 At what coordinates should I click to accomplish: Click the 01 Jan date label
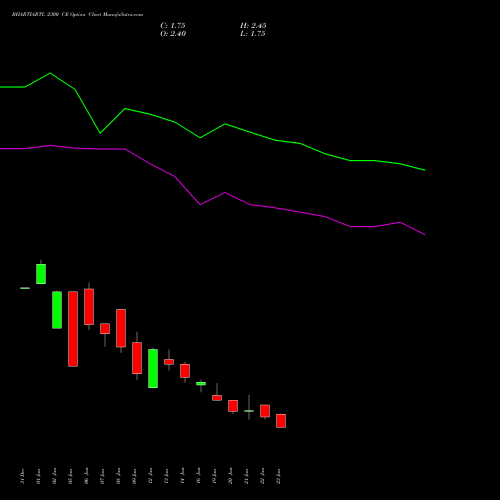[38, 476]
